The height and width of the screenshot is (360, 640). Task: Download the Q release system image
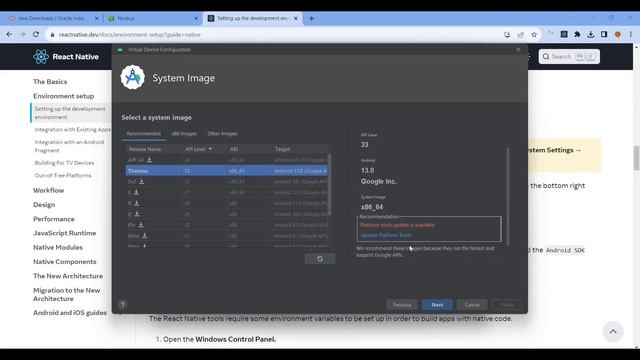pos(137,214)
